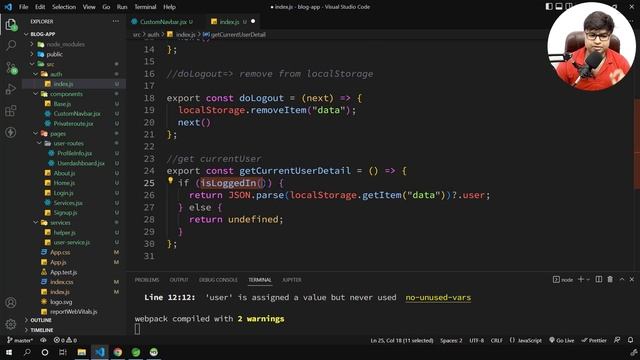This screenshot has height=360, width=640.
Task: Click the lightbulb quick fix on line 25
Action: (170, 180)
